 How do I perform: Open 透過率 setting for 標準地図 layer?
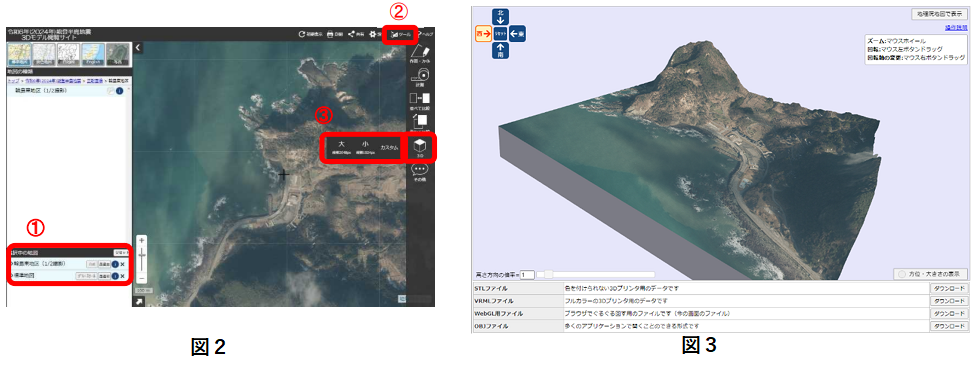pos(105,276)
